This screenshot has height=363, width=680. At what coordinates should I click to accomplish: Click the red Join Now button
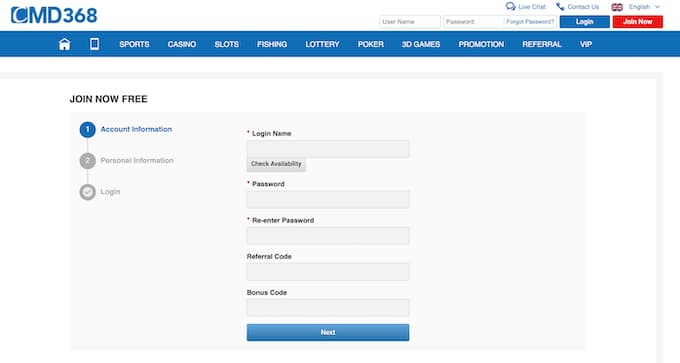pos(638,22)
